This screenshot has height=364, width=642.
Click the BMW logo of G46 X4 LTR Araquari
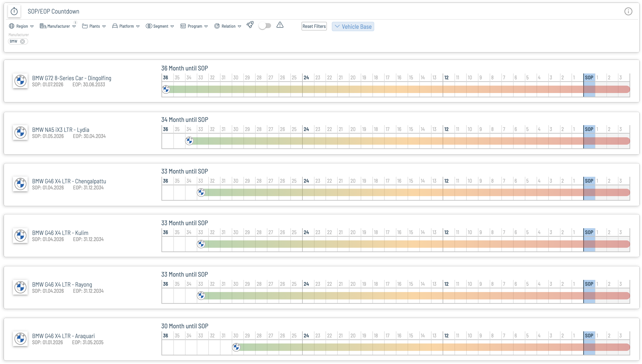click(20, 339)
